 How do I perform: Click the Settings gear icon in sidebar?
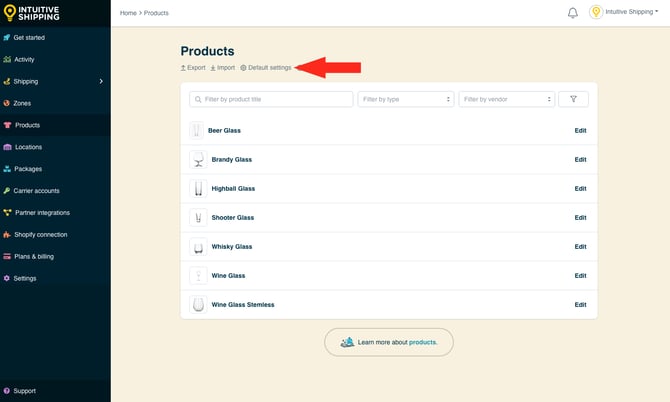pyautogui.click(x=6, y=278)
